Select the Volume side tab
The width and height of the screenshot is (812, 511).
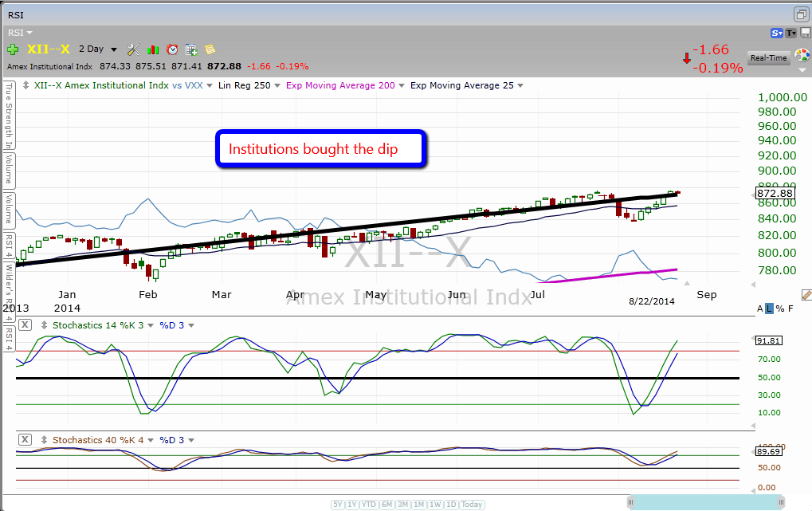(10, 169)
